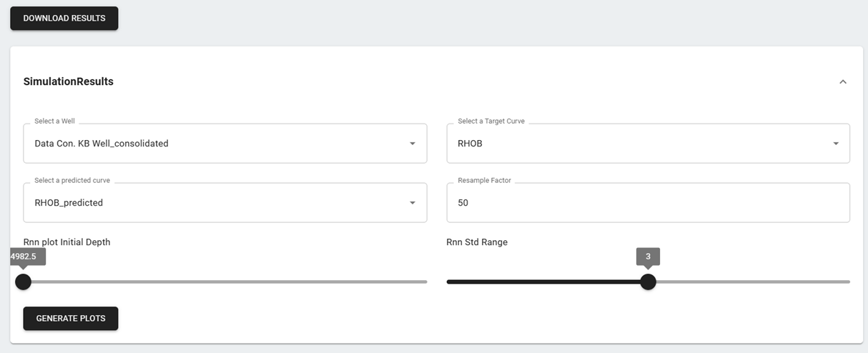This screenshot has width=868, height=353.
Task: Focus the Resample Factor input field
Action: click(648, 203)
